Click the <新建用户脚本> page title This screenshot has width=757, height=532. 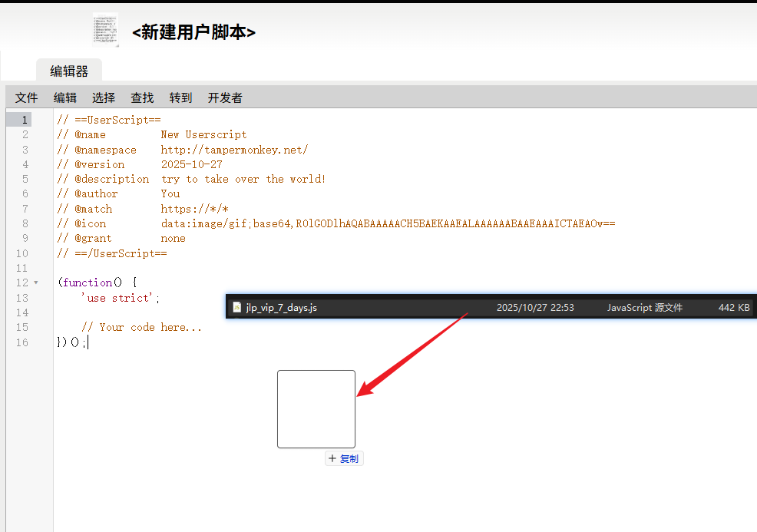(x=193, y=32)
